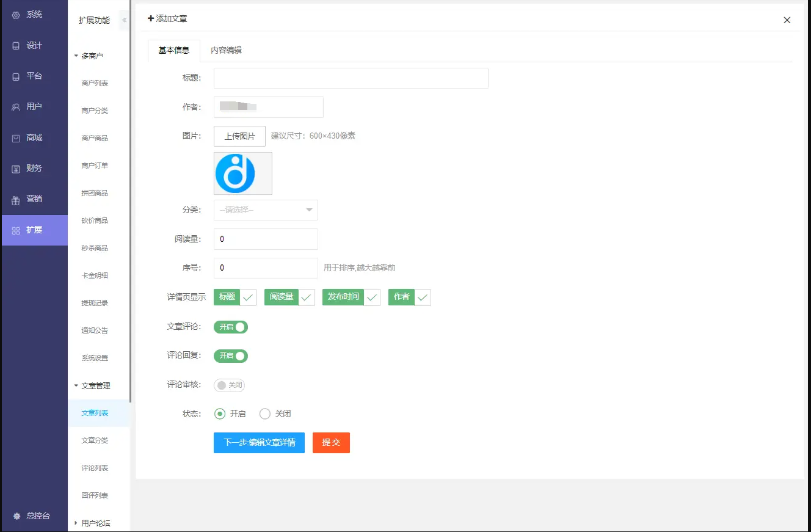
Task: Open the 总控台 gear icon at bottom
Action: pos(16,516)
